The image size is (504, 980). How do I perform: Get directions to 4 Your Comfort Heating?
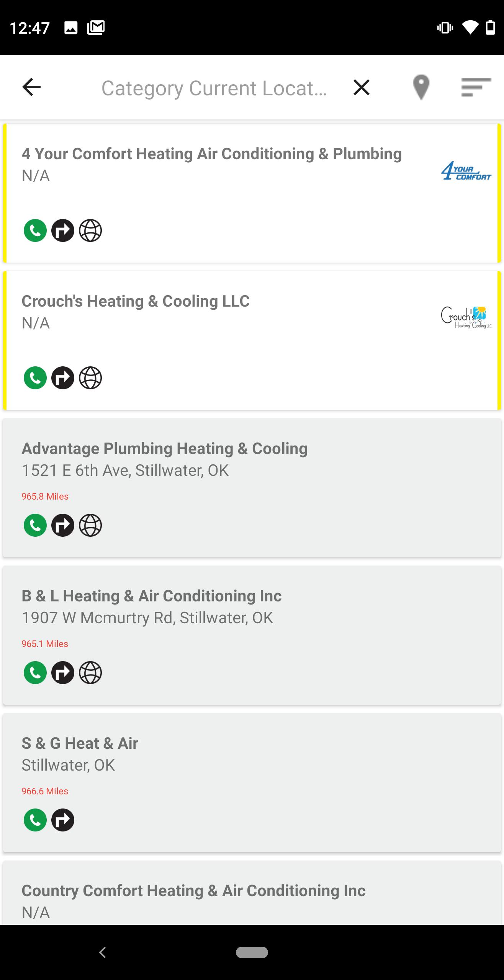tap(63, 230)
